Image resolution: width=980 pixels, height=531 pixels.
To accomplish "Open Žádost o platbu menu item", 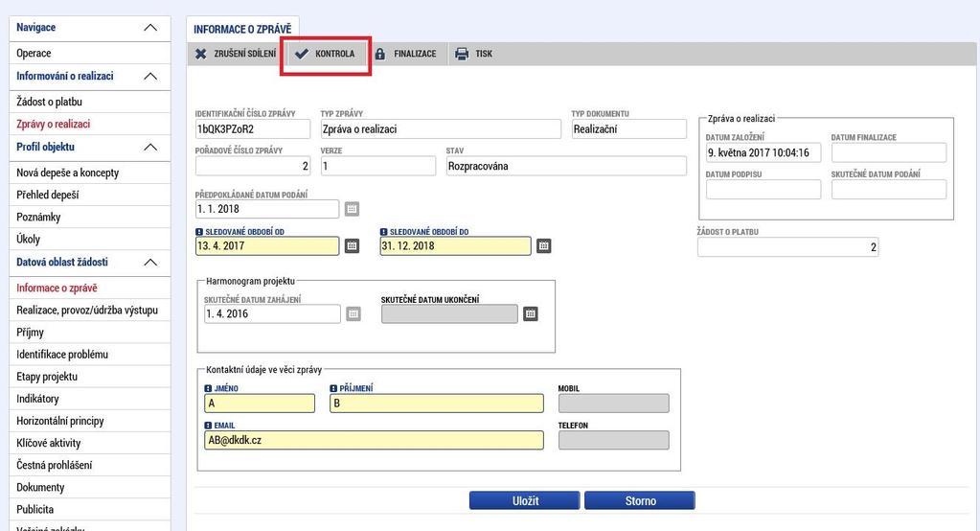I will click(x=90, y=102).
